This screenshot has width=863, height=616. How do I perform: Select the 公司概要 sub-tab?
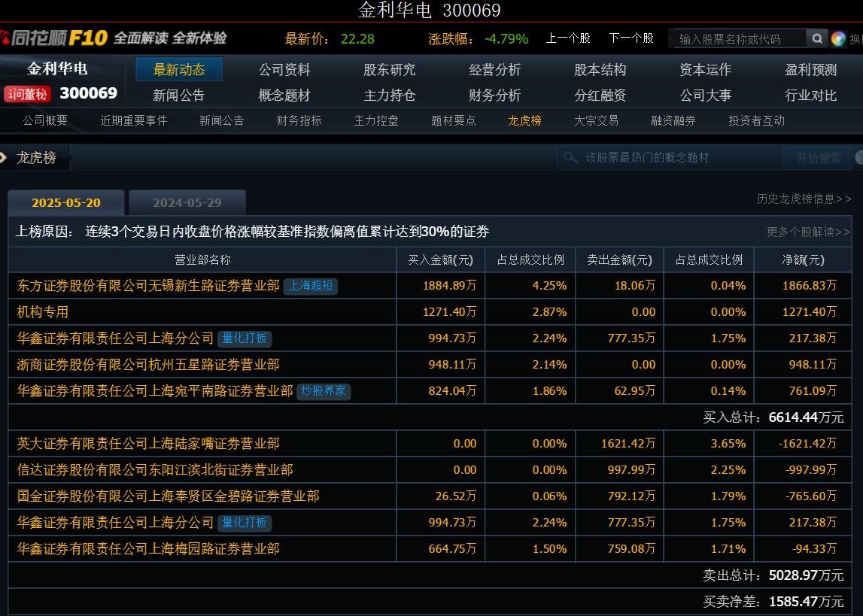[45, 120]
